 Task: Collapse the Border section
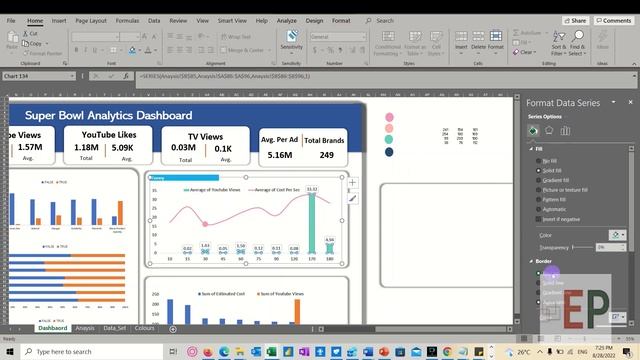pos(531,261)
